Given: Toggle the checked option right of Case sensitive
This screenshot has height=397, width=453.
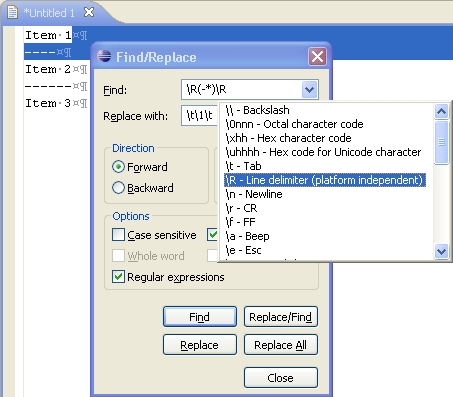Looking at the screenshot, I should tap(212, 235).
